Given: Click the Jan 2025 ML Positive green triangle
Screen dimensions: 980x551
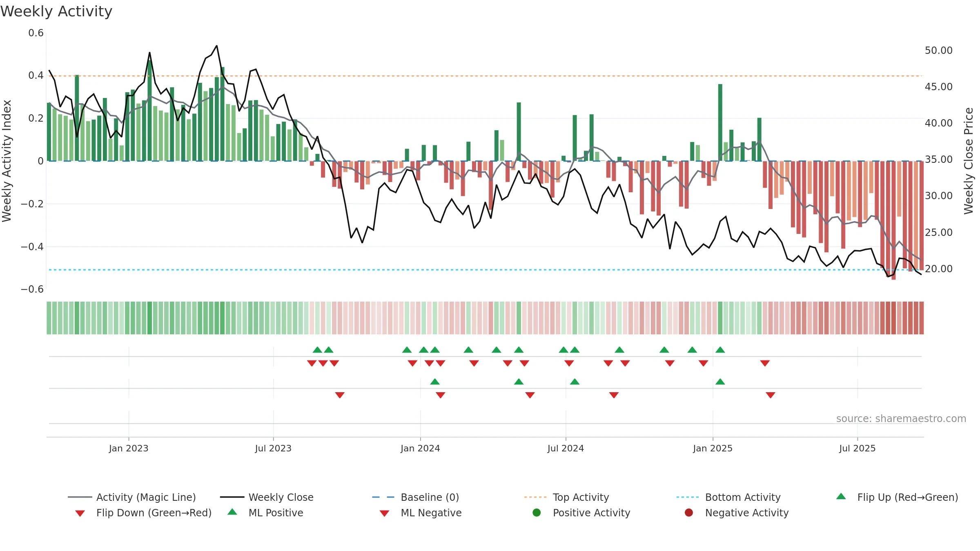Looking at the screenshot, I should pyautogui.click(x=720, y=382).
